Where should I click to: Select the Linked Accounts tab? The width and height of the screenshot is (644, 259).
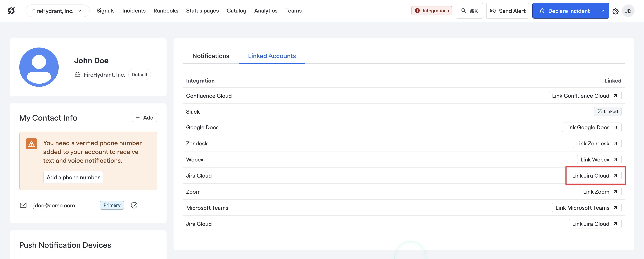coord(272,56)
